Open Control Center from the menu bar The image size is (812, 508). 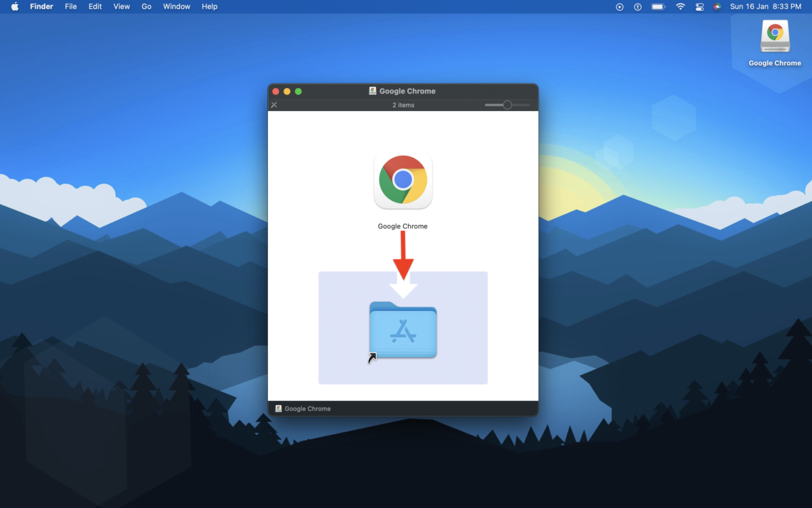coord(700,7)
